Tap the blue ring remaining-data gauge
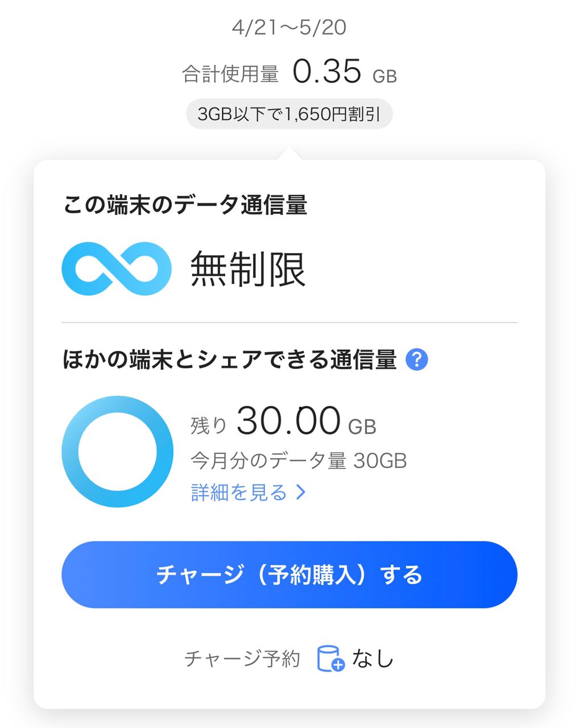The width and height of the screenshot is (579, 728). pos(117,452)
